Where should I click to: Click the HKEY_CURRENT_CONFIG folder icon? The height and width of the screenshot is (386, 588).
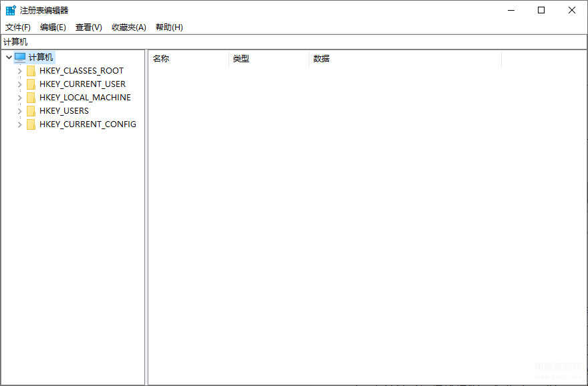31,124
